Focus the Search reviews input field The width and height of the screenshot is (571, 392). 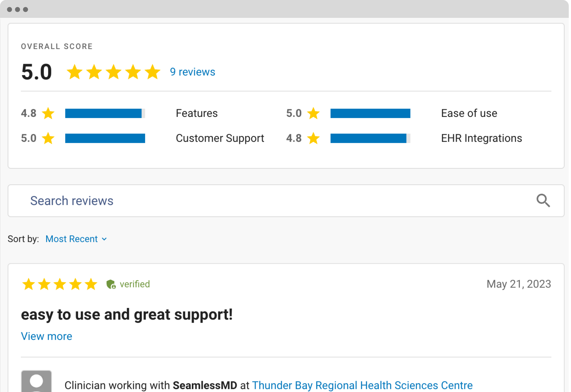click(x=273, y=201)
